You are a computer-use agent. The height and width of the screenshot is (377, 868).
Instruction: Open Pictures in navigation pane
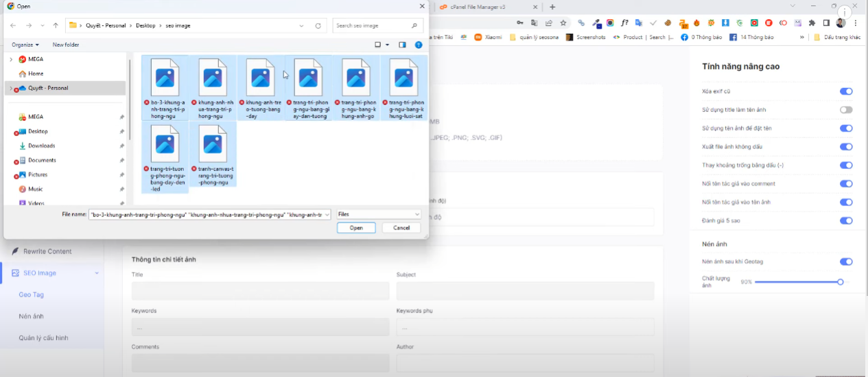pyautogui.click(x=38, y=174)
